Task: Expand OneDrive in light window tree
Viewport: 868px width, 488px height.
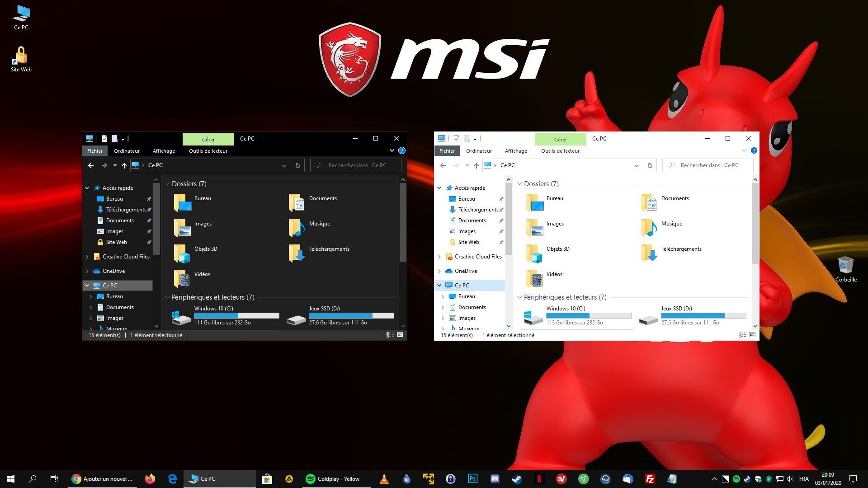Action: [439, 271]
